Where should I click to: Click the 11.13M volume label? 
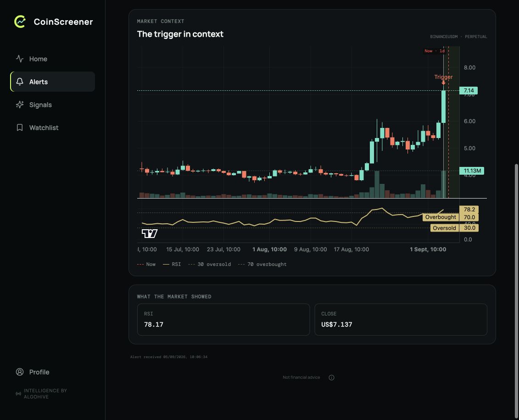(472, 171)
